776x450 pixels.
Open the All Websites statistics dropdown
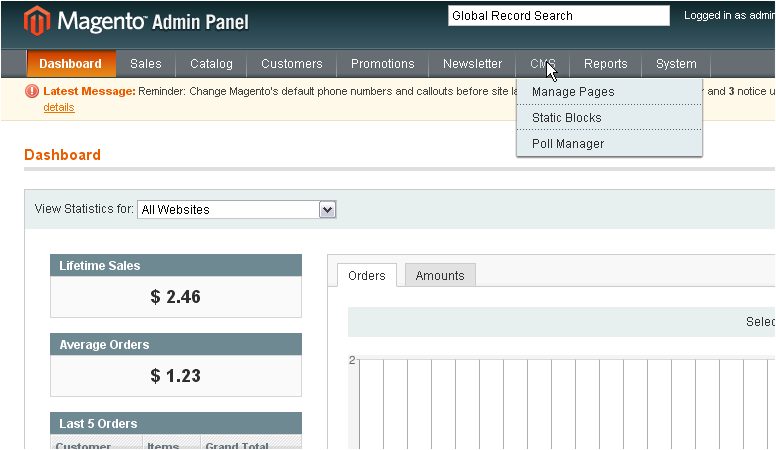[236, 209]
